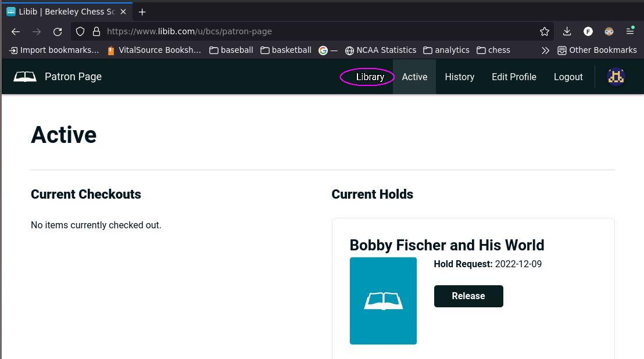Click the book cover placeholder thumbnail

coord(383,301)
